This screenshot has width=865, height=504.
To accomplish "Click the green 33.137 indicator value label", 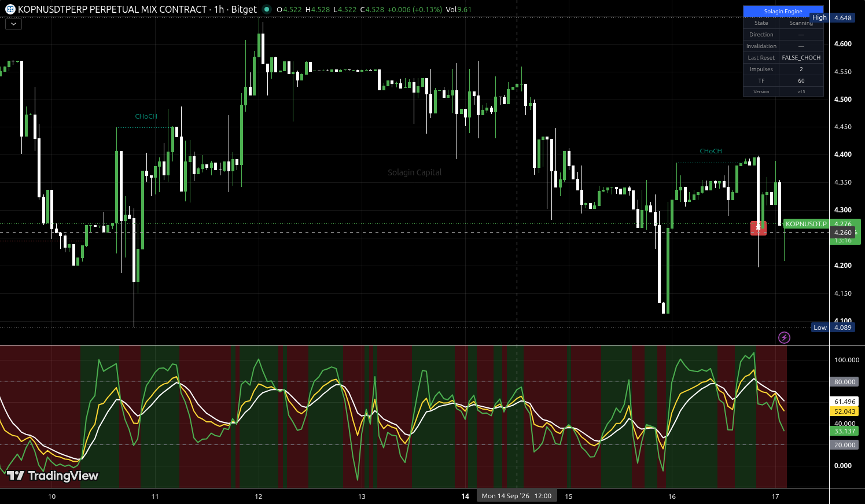I will click(x=844, y=431).
